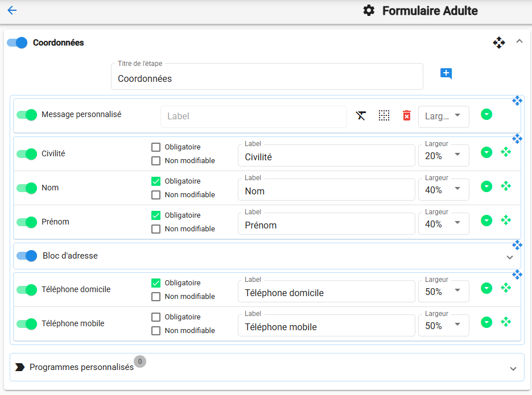Click the blue move icon of Bloc d'adresse
This screenshot has width=532, height=395.
pos(517,245)
